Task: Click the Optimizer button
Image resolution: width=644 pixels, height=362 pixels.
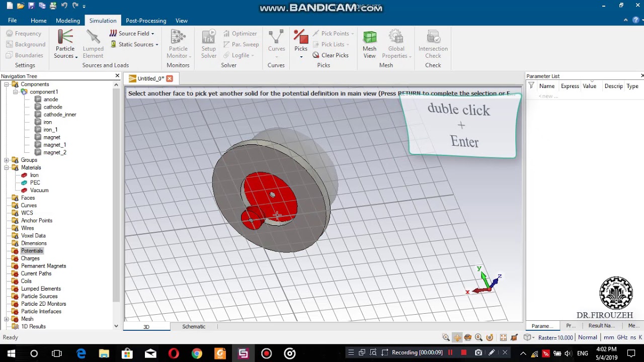Action: [x=240, y=34]
